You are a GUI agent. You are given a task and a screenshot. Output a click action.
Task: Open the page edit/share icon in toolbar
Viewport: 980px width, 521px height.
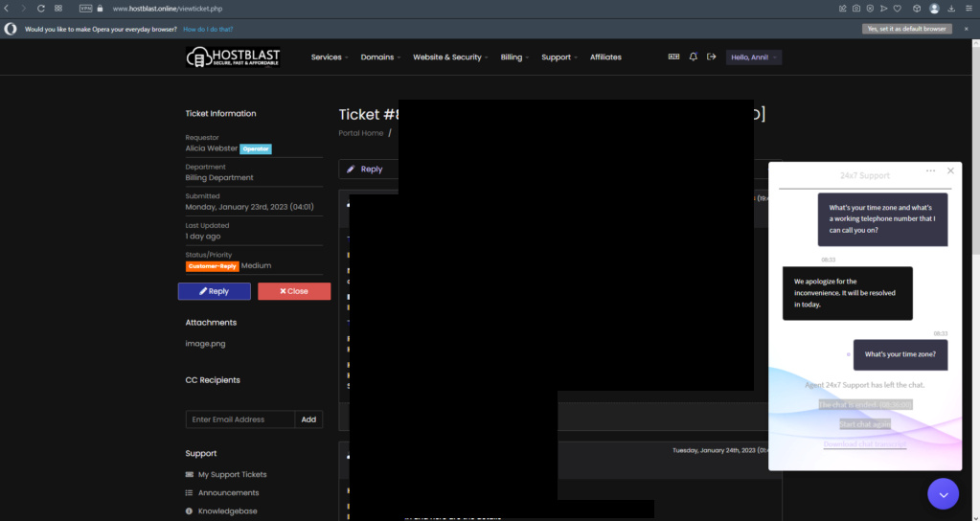[x=842, y=9]
